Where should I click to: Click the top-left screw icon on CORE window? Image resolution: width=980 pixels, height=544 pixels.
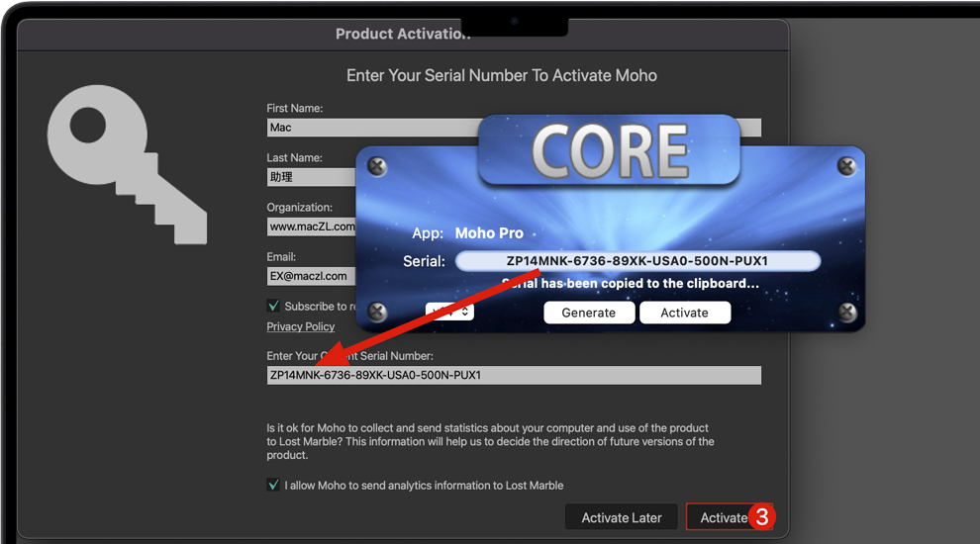point(377,166)
